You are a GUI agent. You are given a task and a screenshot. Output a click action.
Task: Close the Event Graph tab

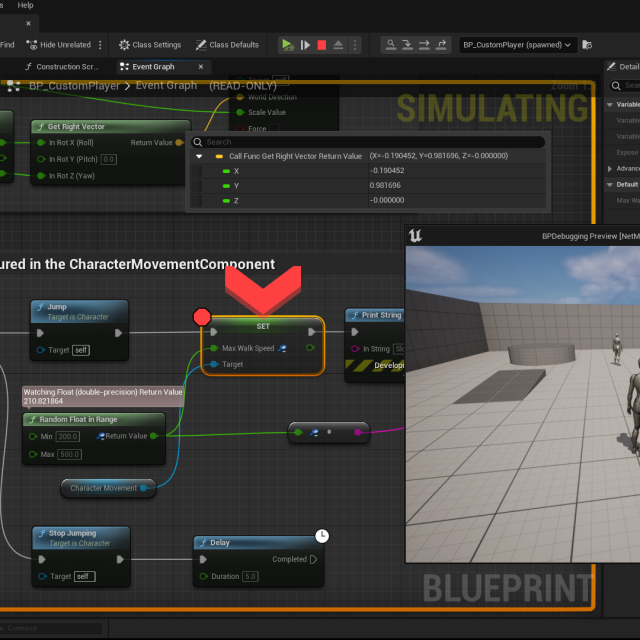201,66
